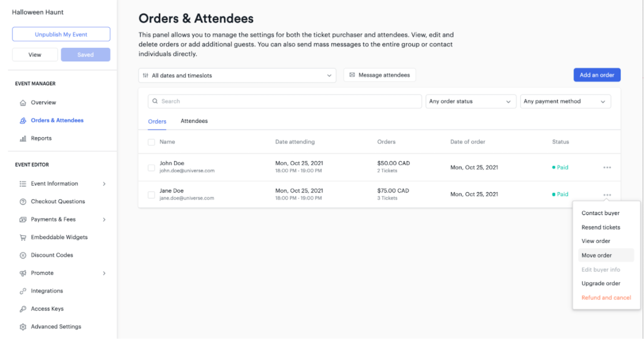The height and width of the screenshot is (348, 644).
Task: Click the Discount Codes icon
Action: point(23,256)
